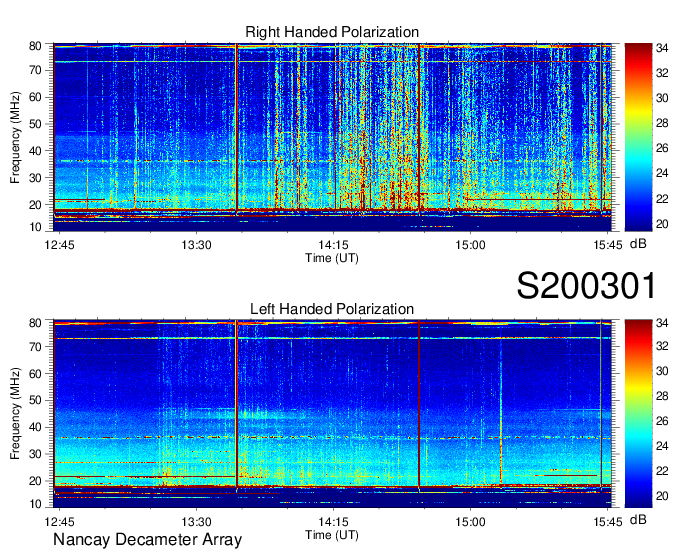
Task: Click the 10 MHz tick on Right Handed plot
Action: coord(35,227)
